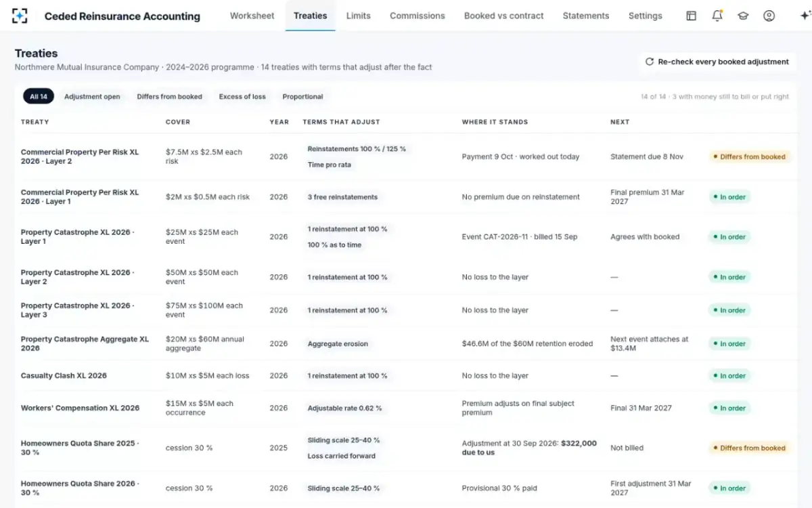Click Differs from booked badge for Homeowners 2025
The image size is (812, 508).
click(x=749, y=448)
